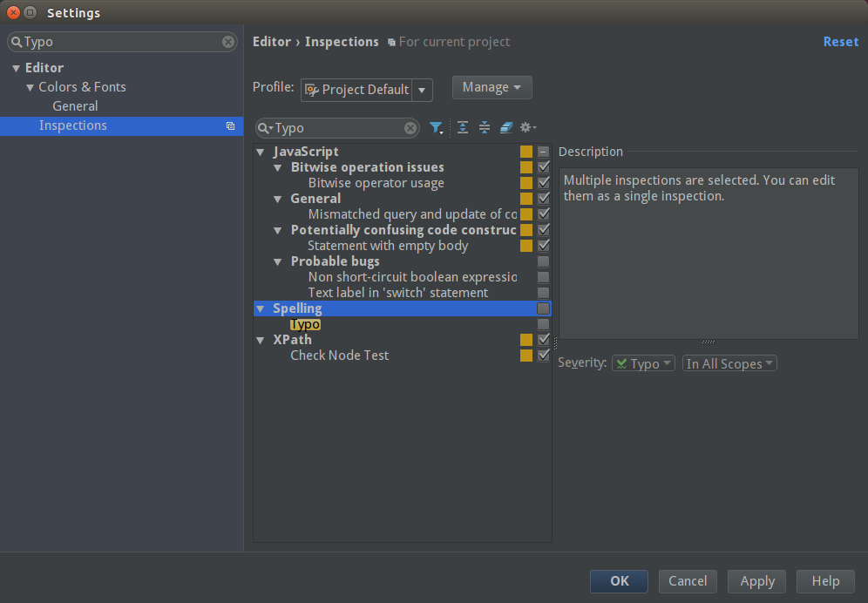868x603 pixels.
Task: Click the yellow severity swatch beside XPath
Action: [x=526, y=340]
